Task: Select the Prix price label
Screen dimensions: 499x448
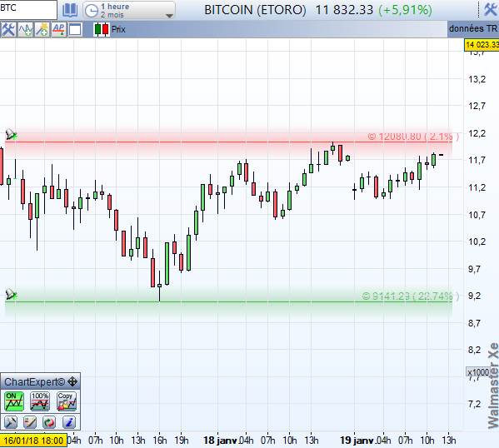Action: 118,30
